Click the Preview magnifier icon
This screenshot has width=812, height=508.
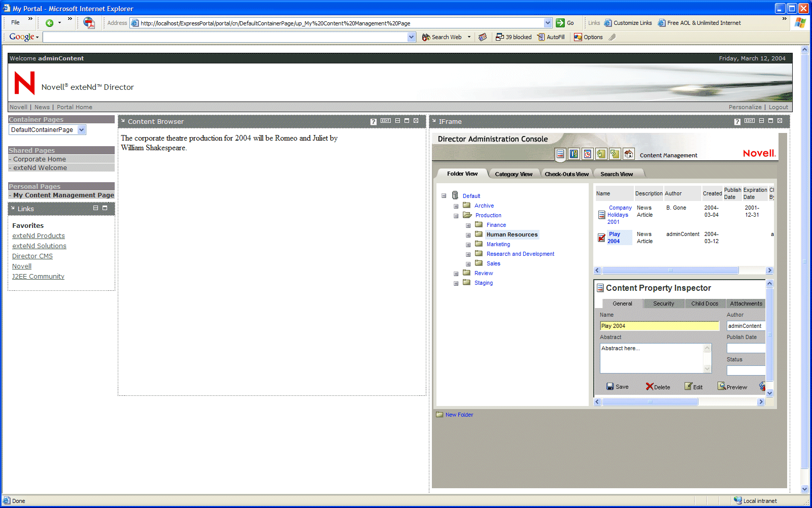tap(722, 386)
